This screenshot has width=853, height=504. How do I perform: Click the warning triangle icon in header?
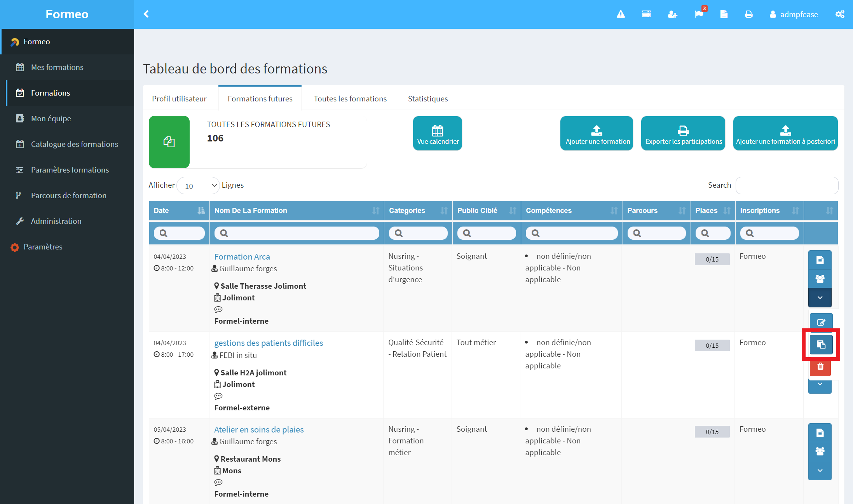621,14
